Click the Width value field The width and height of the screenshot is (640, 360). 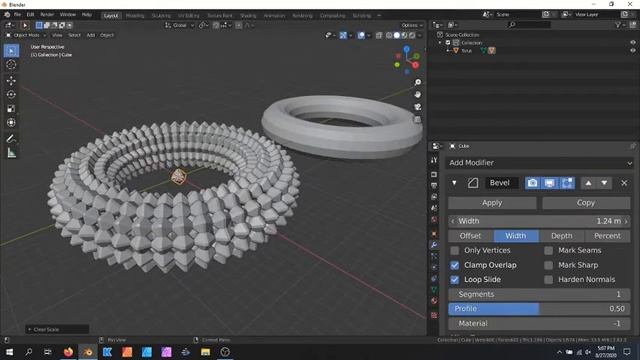(x=539, y=221)
